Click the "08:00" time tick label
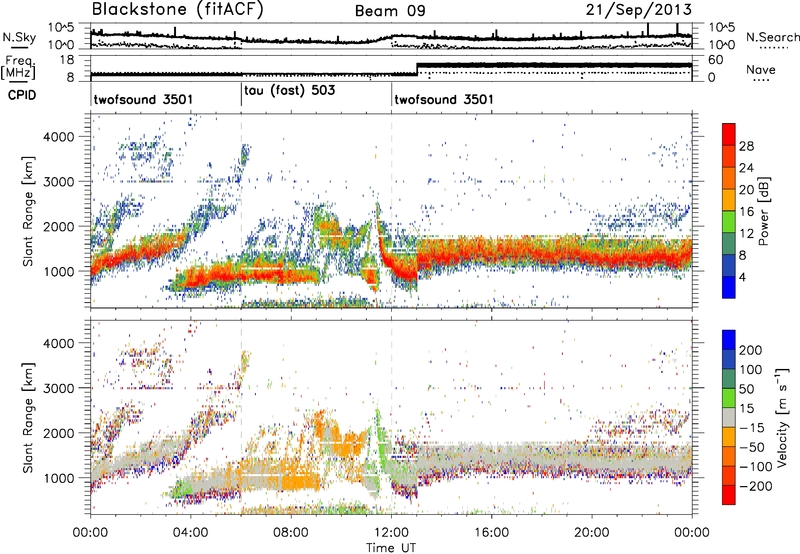The image size is (800, 554). [x=291, y=533]
